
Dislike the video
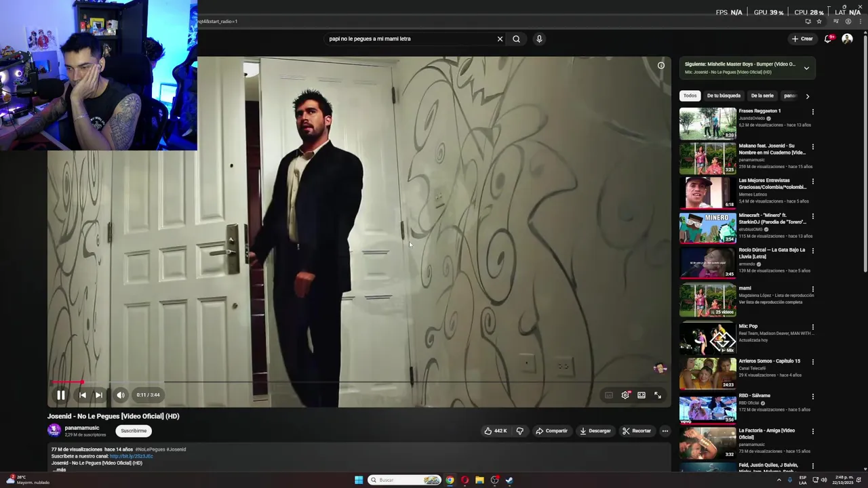(520, 431)
